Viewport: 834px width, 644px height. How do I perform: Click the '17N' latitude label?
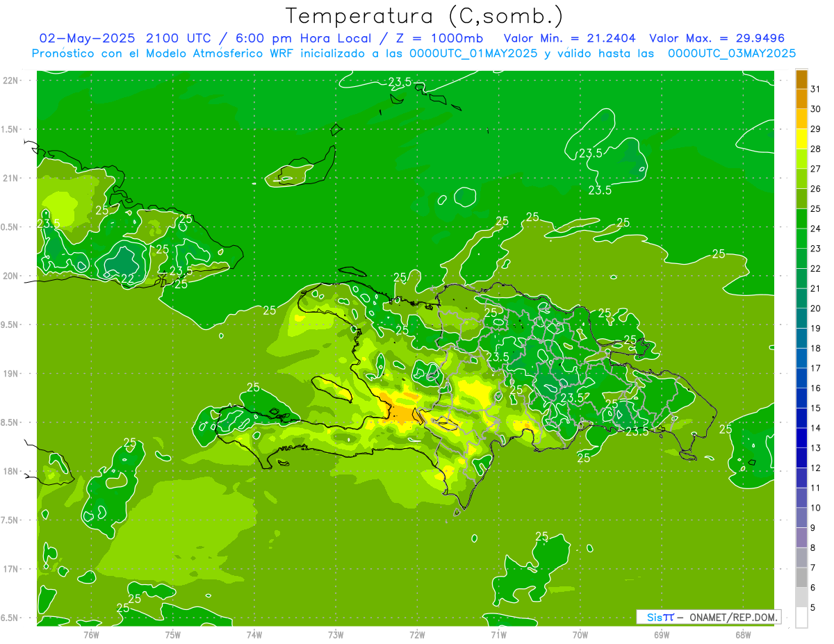(x=11, y=569)
